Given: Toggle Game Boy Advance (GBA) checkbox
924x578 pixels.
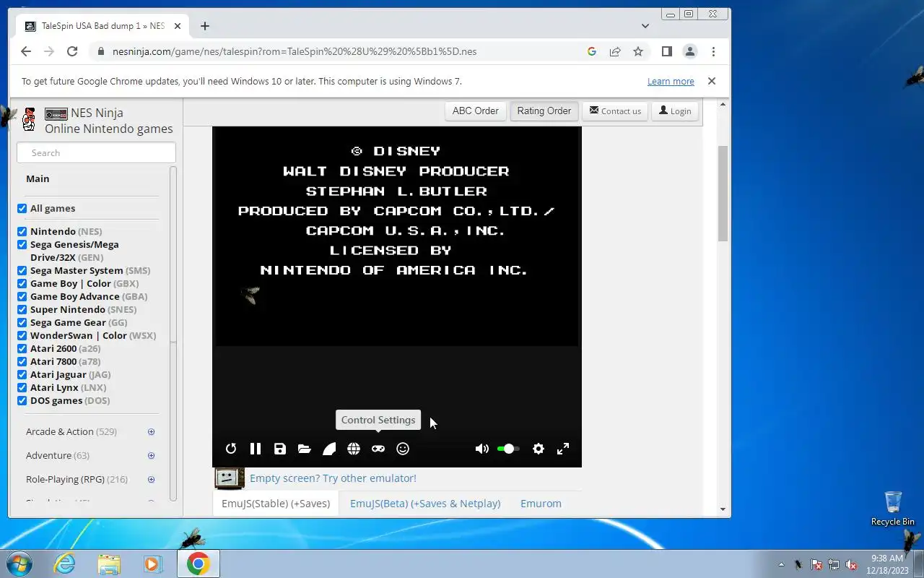Looking at the screenshot, I should click(x=22, y=296).
